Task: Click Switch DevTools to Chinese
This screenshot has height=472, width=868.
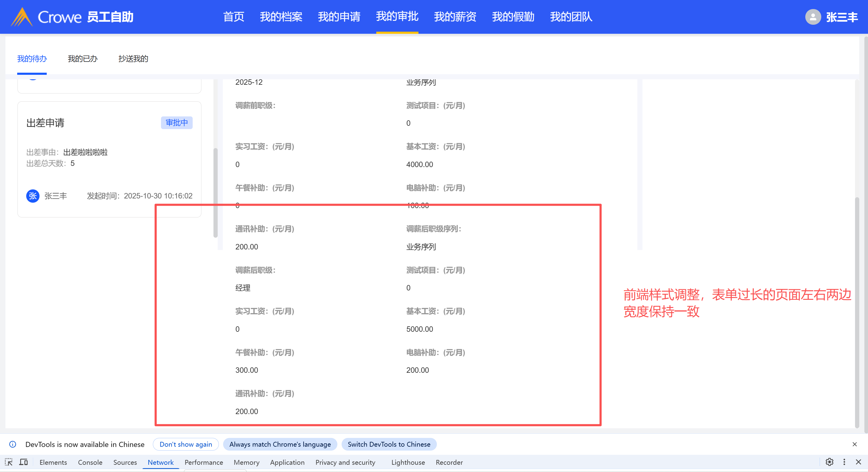Action: (389, 444)
